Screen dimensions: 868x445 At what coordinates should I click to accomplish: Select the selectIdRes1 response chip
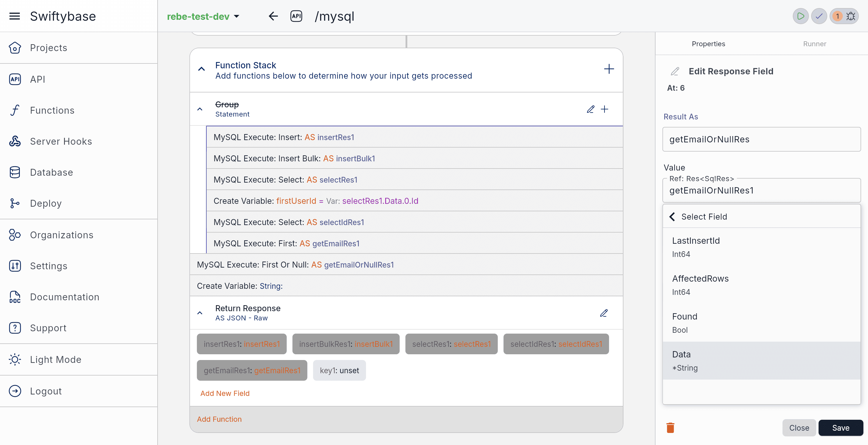click(556, 344)
